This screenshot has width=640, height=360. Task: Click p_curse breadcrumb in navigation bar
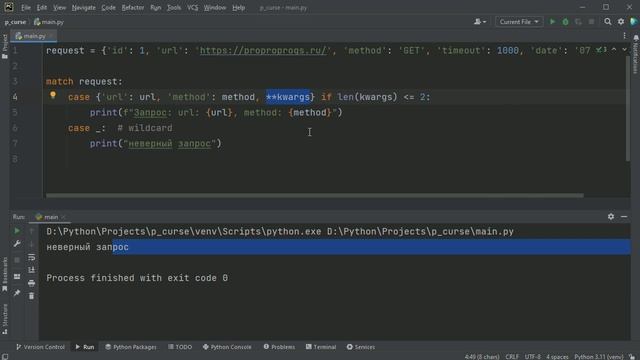[x=15, y=22]
